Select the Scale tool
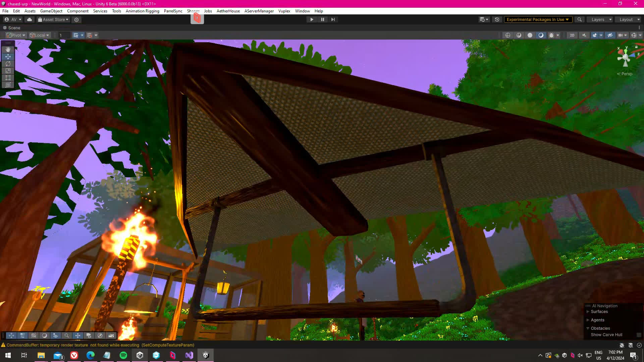Image resolution: width=644 pixels, height=362 pixels. 8,71
